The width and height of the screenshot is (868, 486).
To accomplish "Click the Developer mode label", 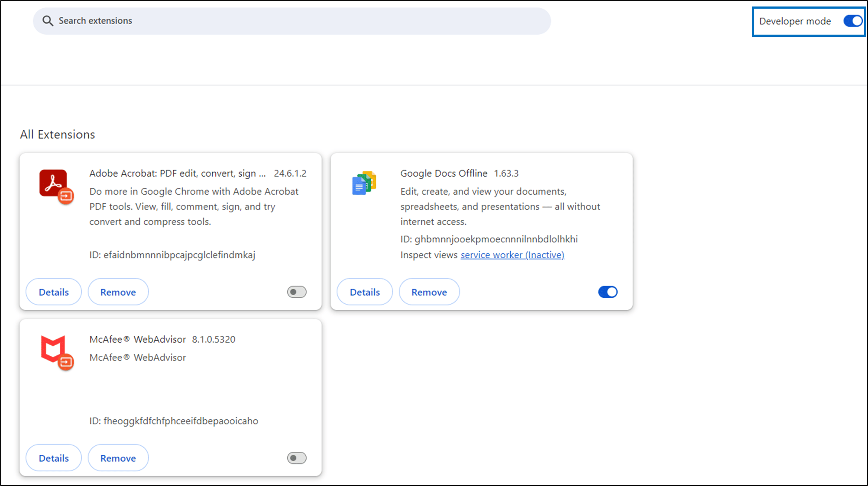I will (795, 21).
